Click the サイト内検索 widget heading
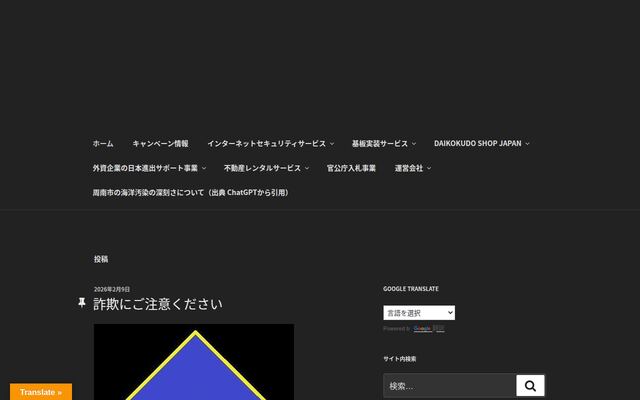This screenshot has width=640, height=400. click(x=400, y=359)
